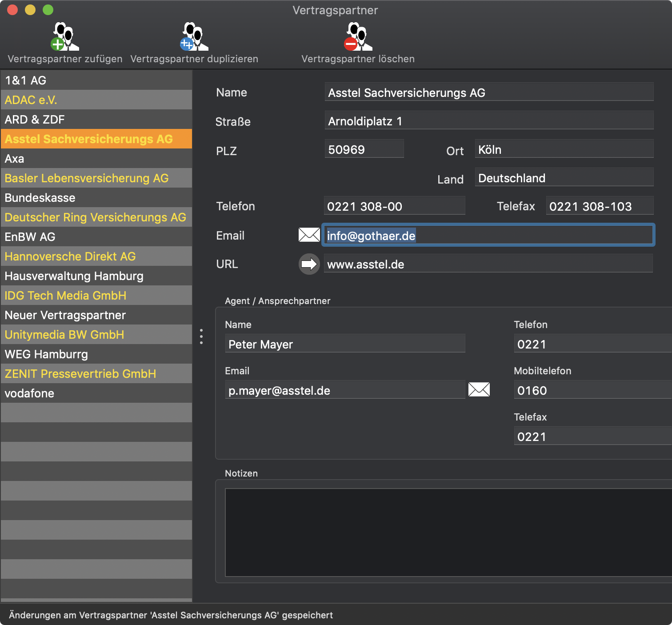Click agent Telefax field 0221

click(x=592, y=436)
